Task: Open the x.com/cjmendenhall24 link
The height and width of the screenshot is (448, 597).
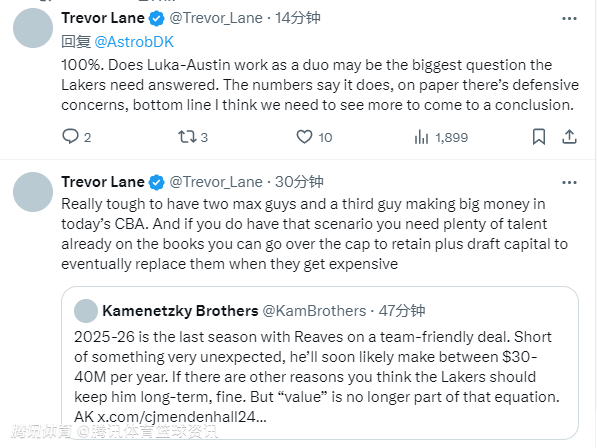Action: point(182,417)
